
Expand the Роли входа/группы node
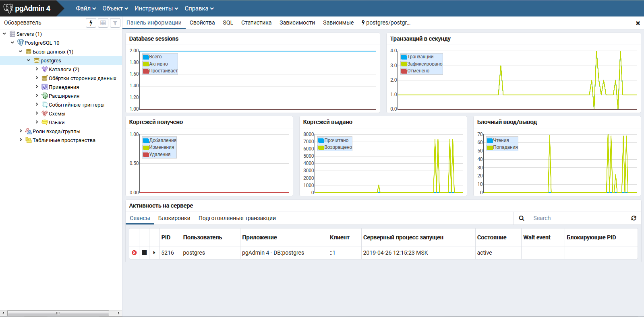21,131
